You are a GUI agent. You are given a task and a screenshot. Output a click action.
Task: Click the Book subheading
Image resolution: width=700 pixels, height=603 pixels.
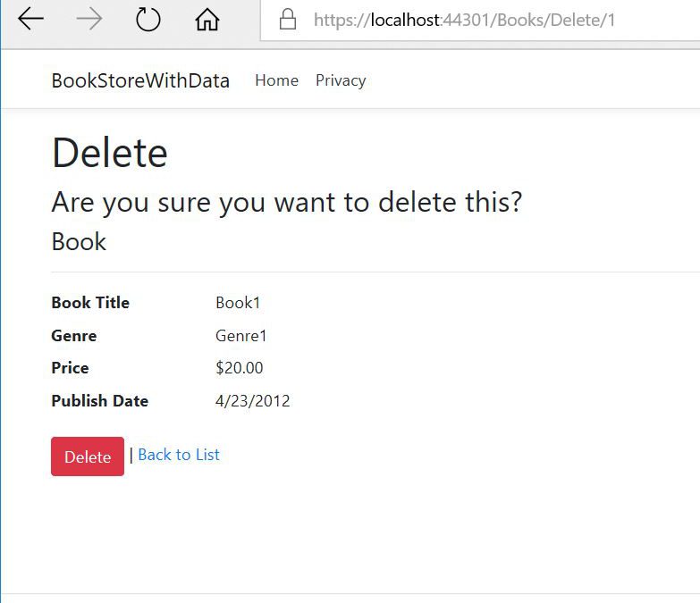79,242
